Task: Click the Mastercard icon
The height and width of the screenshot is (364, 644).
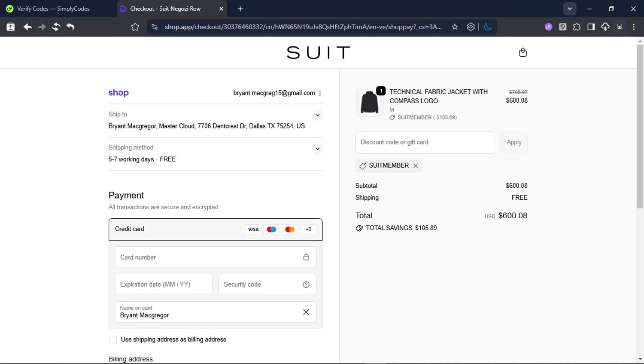Action: click(290, 229)
